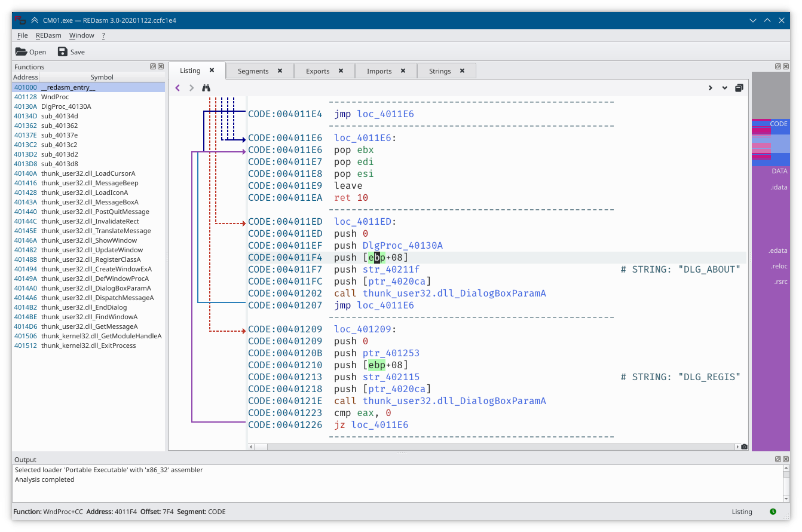This screenshot has height=532, width=802.
Task: Click the Symbol column header to sort
Action: click(x=102, y=77)
